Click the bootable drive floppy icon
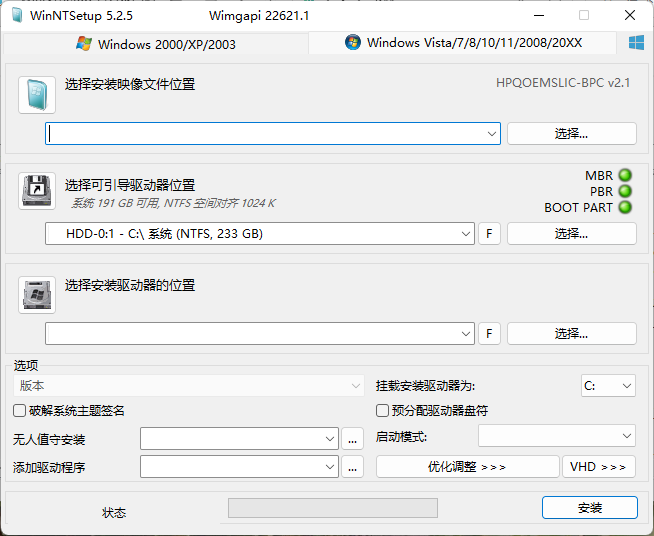The image size is (654, 536). pos(37,191)
